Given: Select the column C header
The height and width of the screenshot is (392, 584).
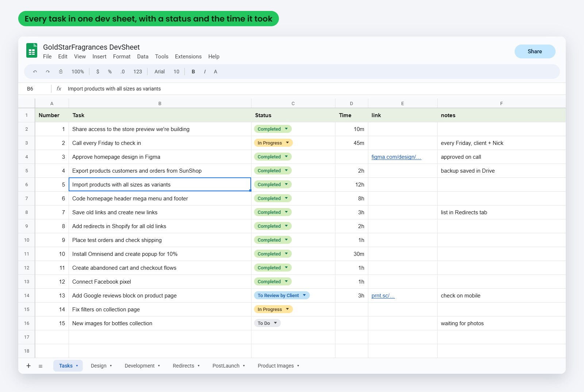Looking at the screenshot, I should [x=293, y=104].
